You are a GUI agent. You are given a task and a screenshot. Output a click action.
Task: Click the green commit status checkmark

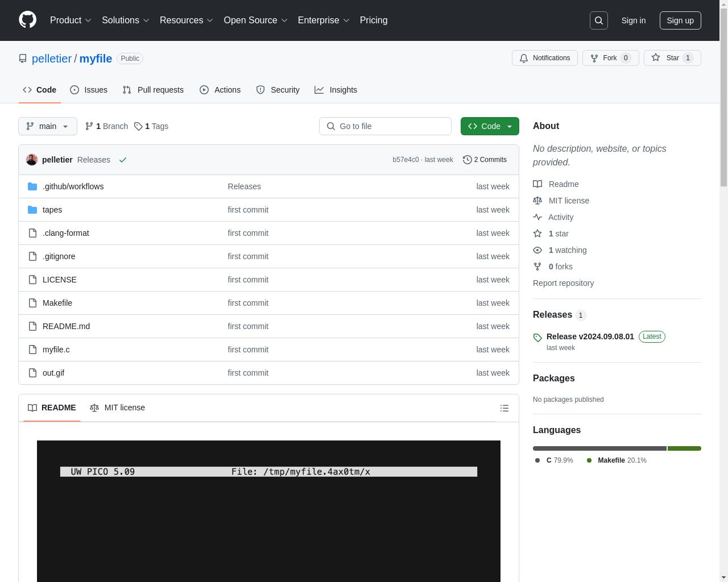(123, 160)
